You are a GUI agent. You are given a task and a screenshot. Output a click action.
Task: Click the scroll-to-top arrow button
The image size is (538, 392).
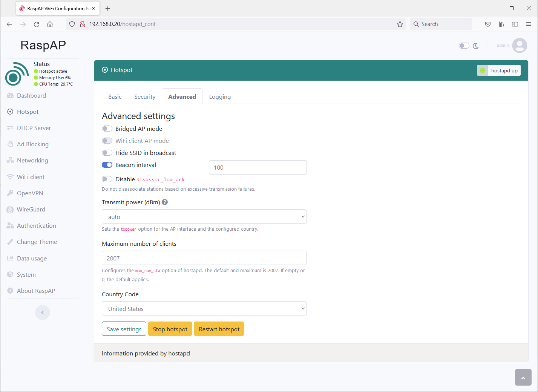523,377
